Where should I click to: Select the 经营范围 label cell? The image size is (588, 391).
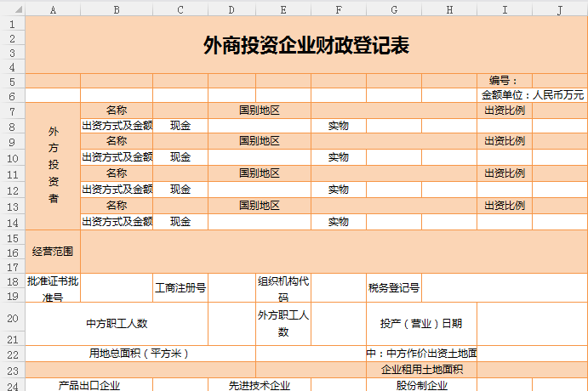(x=54, y=252)
